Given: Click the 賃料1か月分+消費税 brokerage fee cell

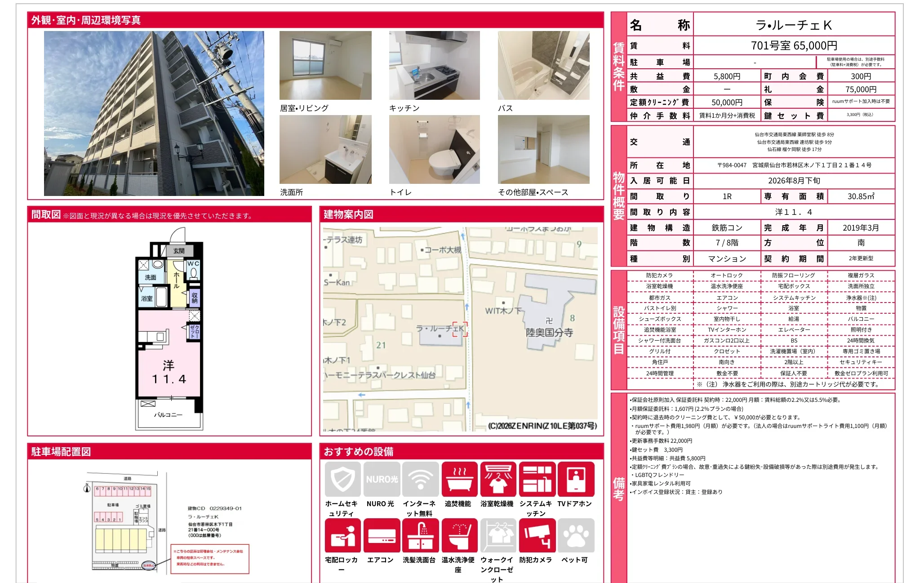Looking at the screenshot, I should (x=727, y=116).
